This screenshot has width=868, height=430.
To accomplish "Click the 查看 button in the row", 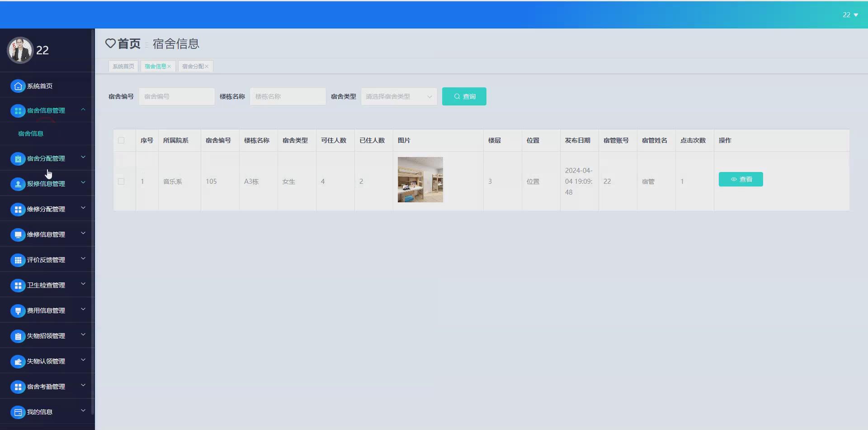I will pyautogui.click(x=741, y=179).
